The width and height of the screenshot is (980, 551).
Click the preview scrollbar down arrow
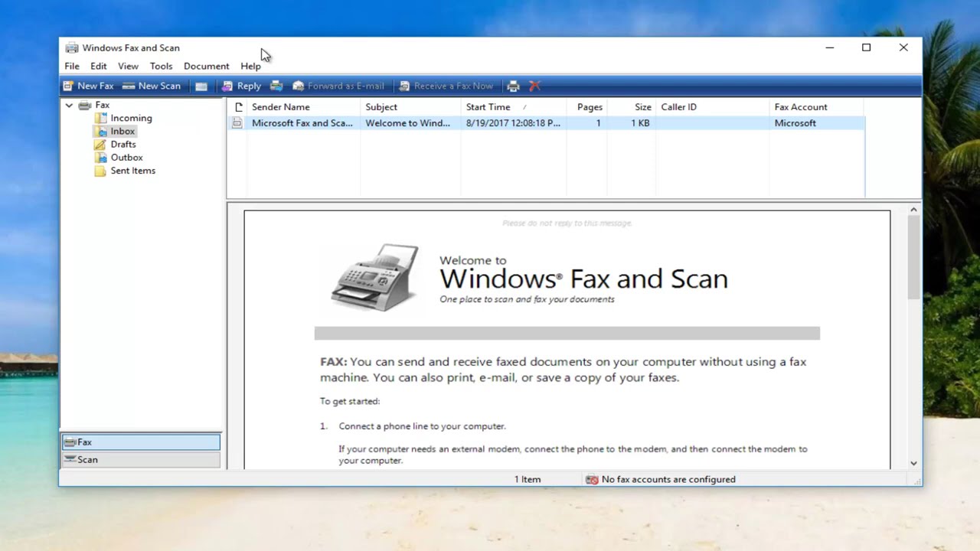pyautogui.click(x=913, y=463)
